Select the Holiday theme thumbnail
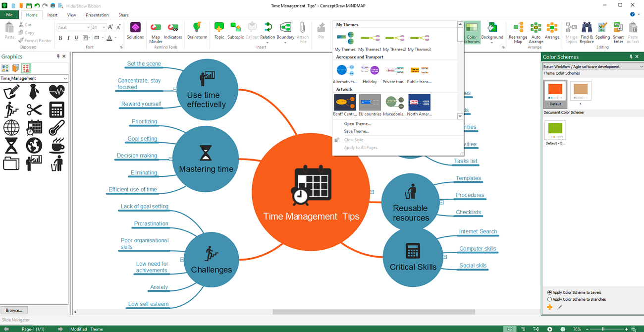Image resolution: width=644 pixels, height=332 pixels. click(x=370, y=73)
